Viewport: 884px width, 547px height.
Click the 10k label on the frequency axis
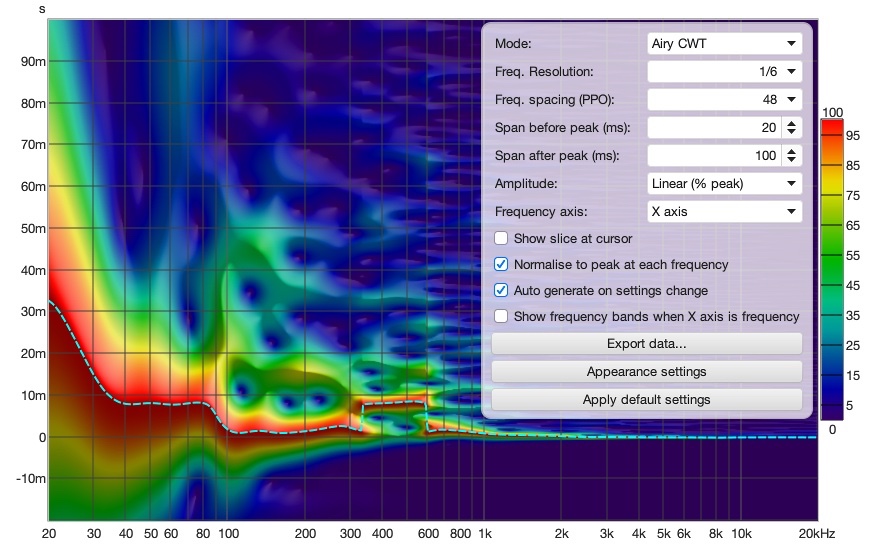(x=741, y=533)
